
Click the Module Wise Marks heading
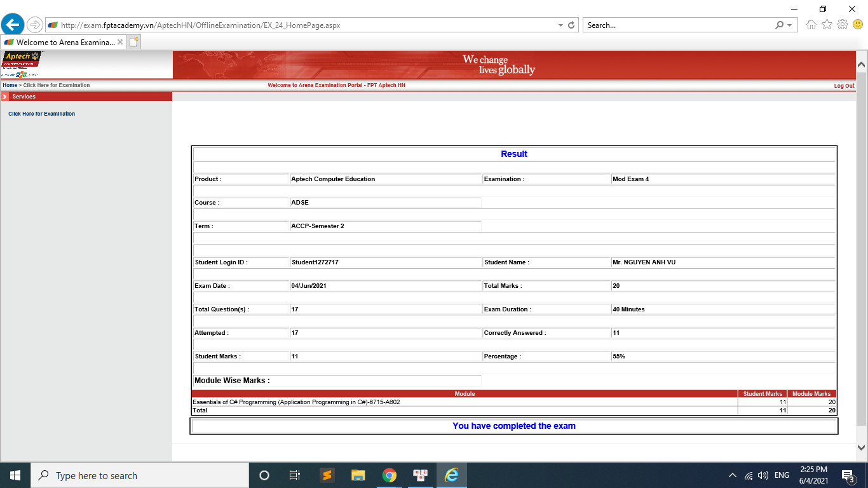coord(232,381)
